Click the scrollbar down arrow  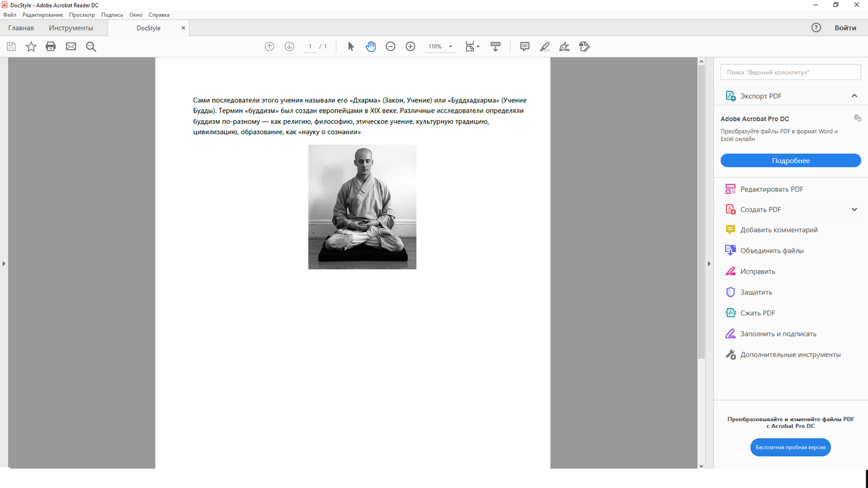[x=701, y=465]
